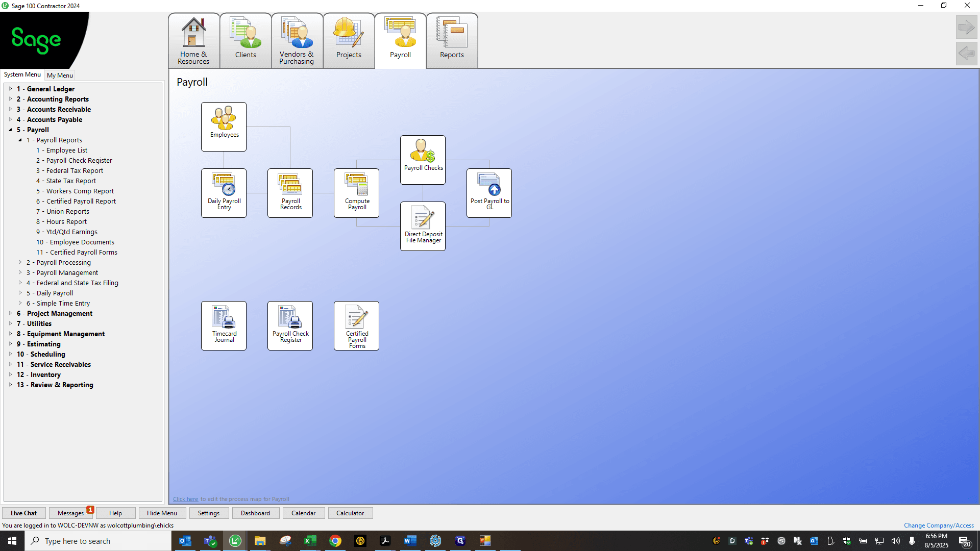Open the Payroll Check Register icon
Viewport: 980px width, 551px height.
tap(290, 325)
